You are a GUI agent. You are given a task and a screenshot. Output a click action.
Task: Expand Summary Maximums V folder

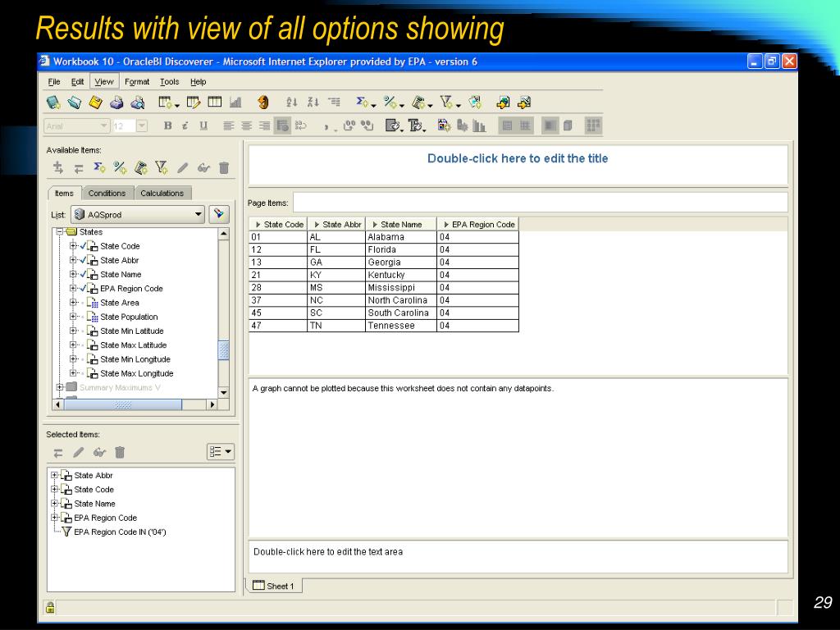[x=60, y=387]
